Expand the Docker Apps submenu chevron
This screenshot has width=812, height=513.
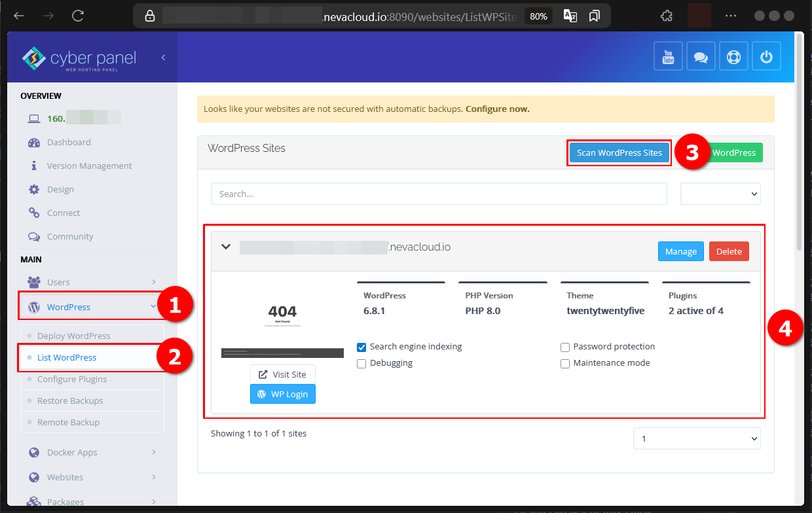pyautogui.click(x=153, y=452)
